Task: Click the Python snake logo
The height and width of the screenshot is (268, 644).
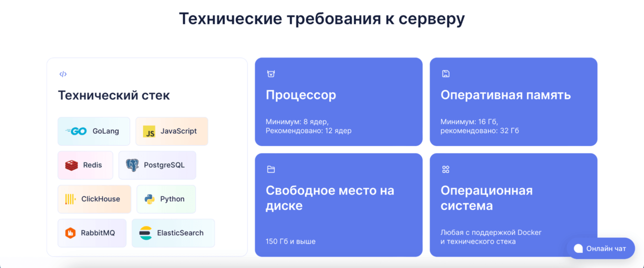Action: click(x=149, y=199)
